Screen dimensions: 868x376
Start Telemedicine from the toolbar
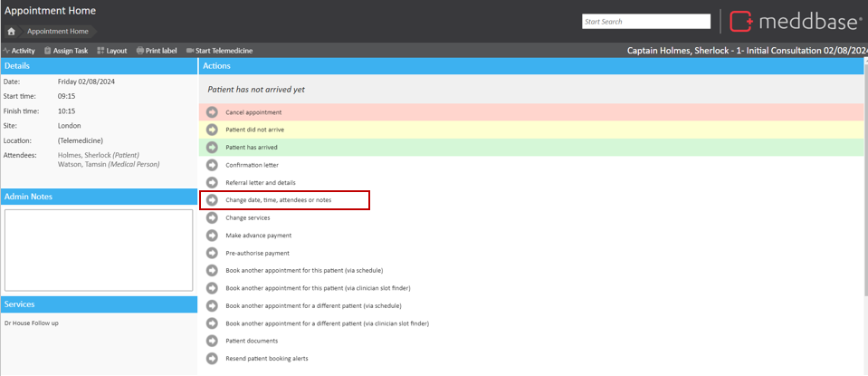(220, 51)
